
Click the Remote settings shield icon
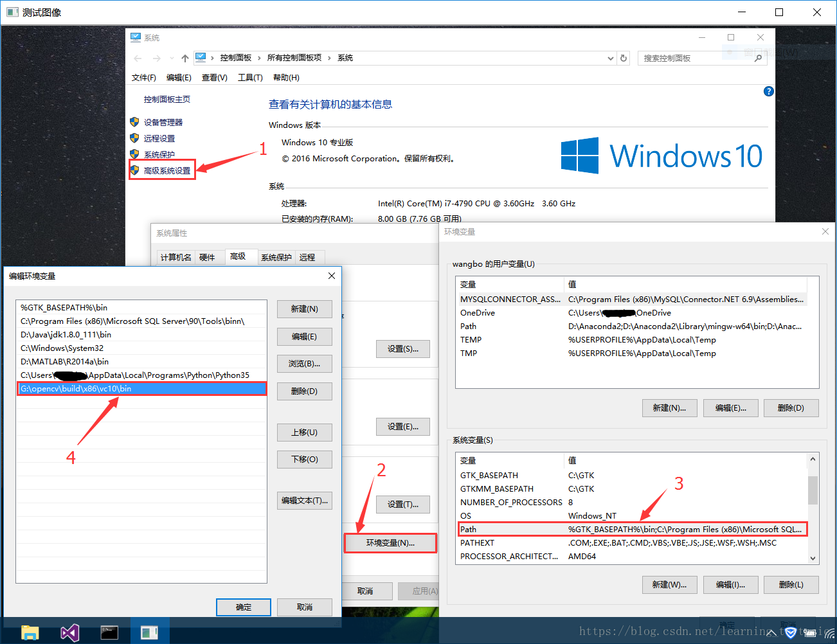coord(134,138)
